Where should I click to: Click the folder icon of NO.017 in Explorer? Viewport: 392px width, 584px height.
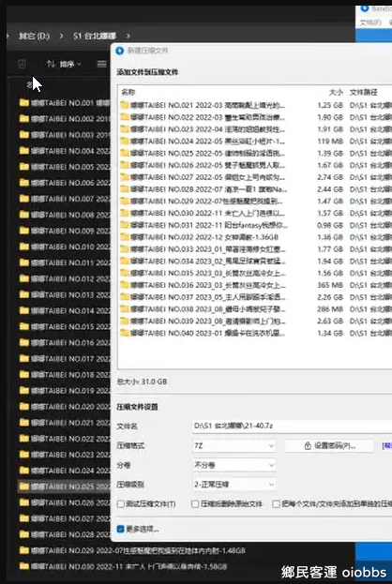(24, 359)
